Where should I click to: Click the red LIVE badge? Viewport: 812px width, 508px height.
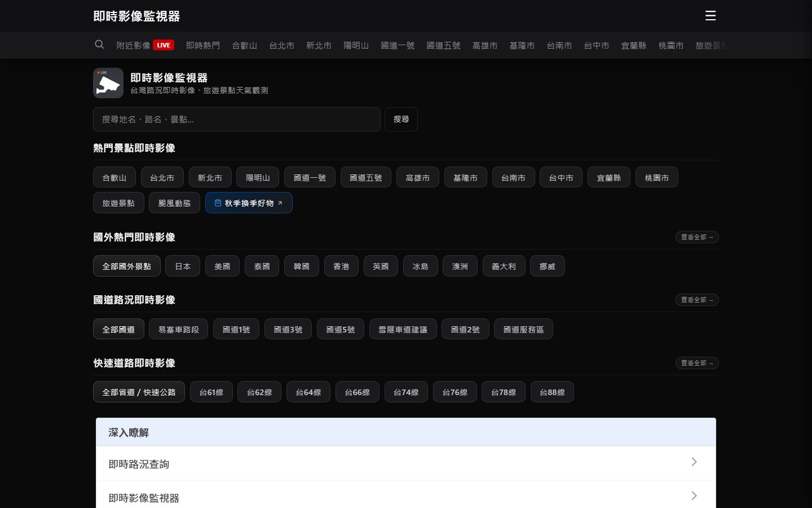pos(164,45)
